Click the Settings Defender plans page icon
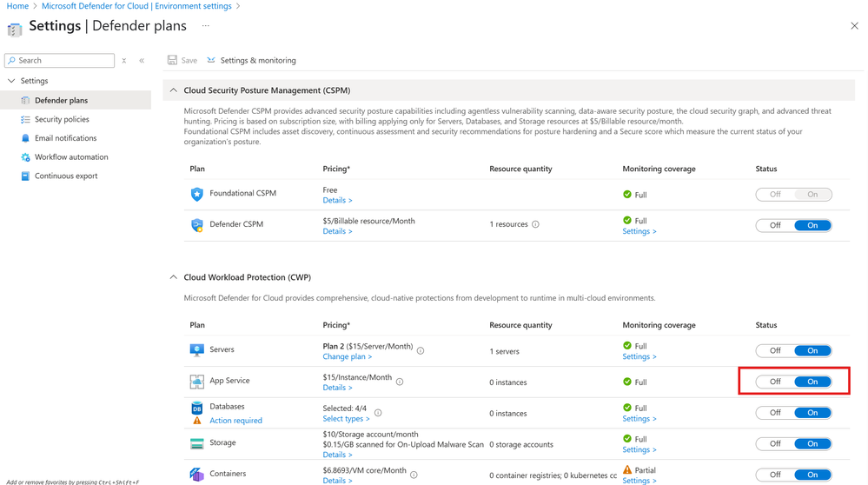Viewport: 868px width, 485px height. point(15,29)
